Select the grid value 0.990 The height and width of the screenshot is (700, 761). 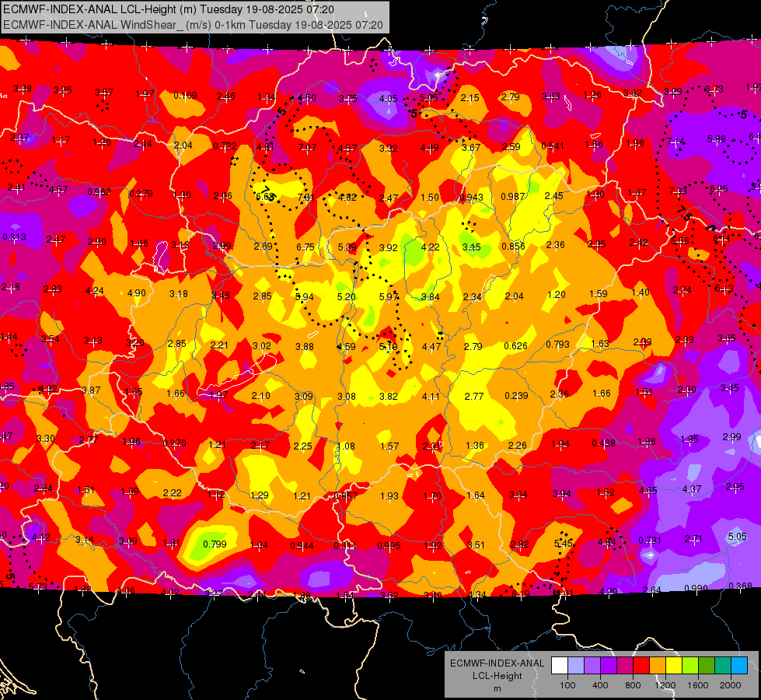tap(696, 588)
